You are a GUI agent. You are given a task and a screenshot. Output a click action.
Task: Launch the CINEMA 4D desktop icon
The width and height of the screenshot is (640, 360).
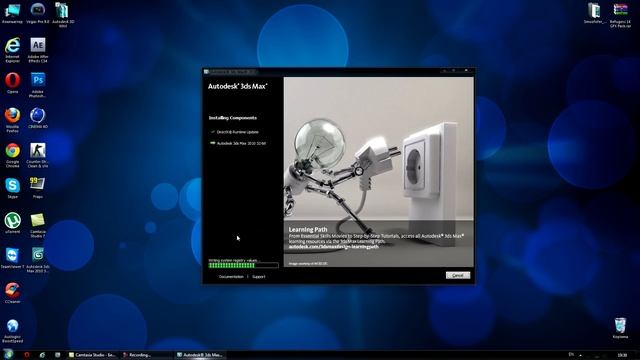38,118
